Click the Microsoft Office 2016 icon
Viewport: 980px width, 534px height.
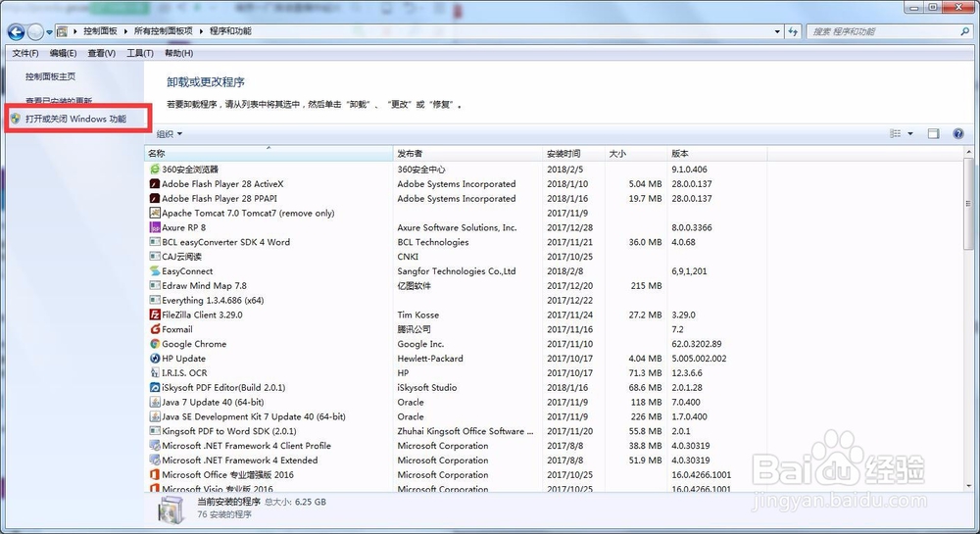(155, 474)
